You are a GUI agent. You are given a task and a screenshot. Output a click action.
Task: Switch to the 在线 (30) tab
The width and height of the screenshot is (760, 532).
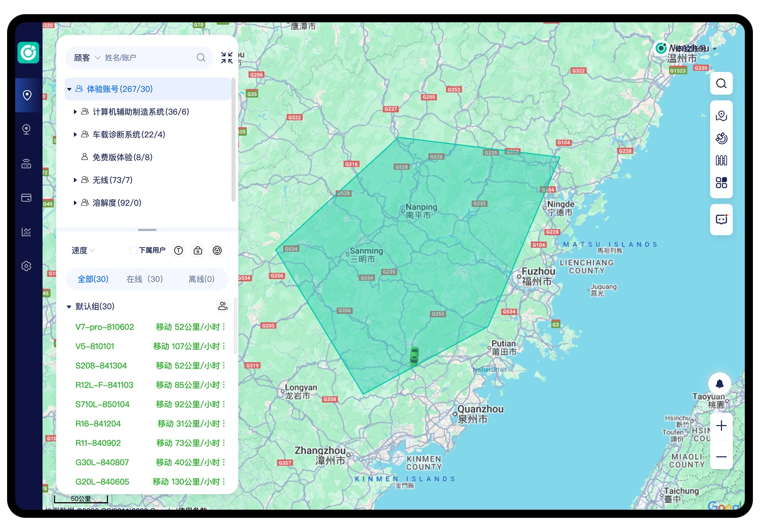(144, 279)
